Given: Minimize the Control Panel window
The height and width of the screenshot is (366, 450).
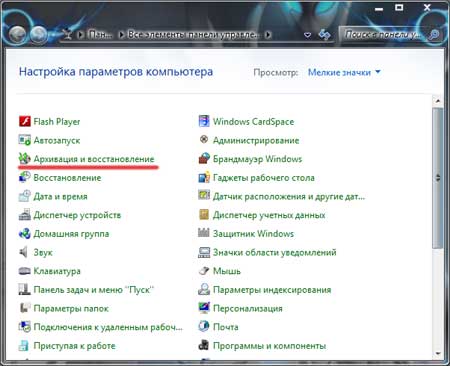Looking at the screenshot, I should (379, 8).
